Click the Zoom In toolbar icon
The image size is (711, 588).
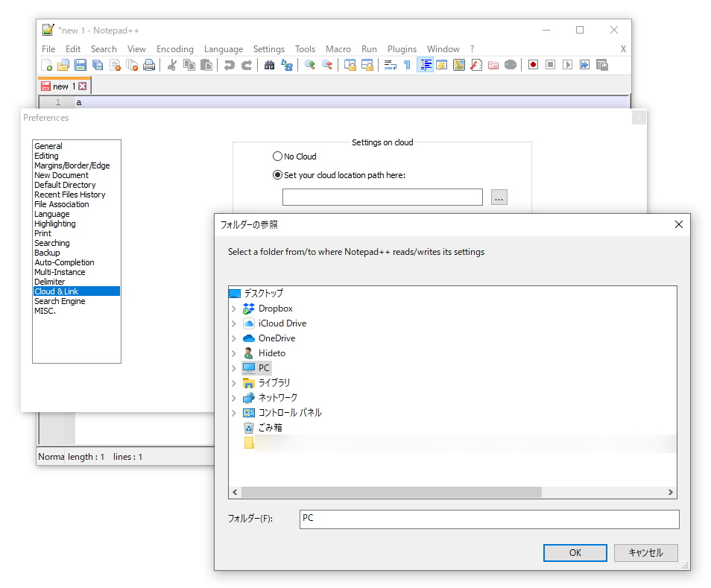tap(310, 66)
